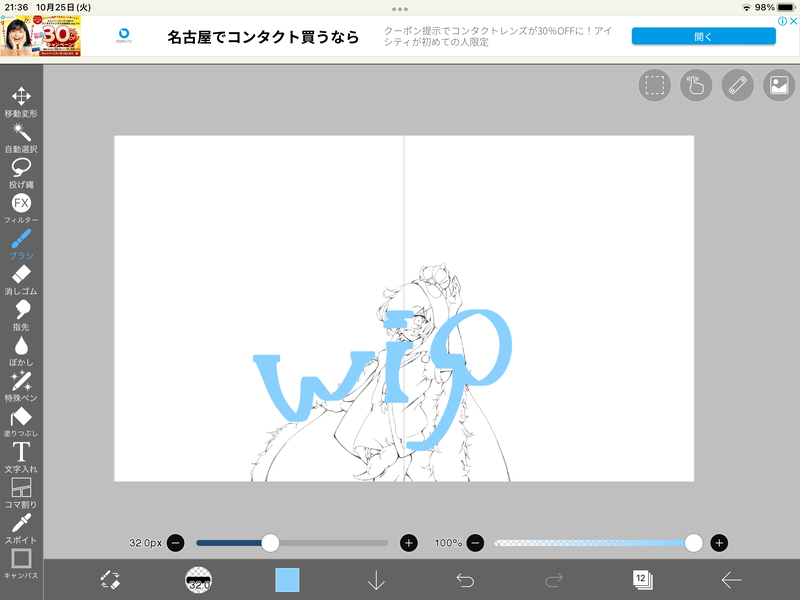This screenshot has height=600, width=800.
Task: Select the Brush (ブラシ) tool
Action: tap(21, 244)
